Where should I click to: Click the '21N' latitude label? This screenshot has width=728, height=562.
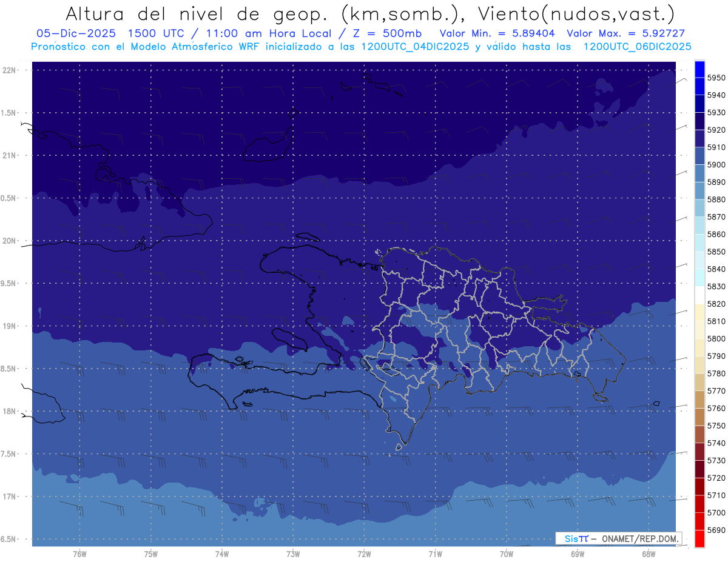[x=9, y=155]
